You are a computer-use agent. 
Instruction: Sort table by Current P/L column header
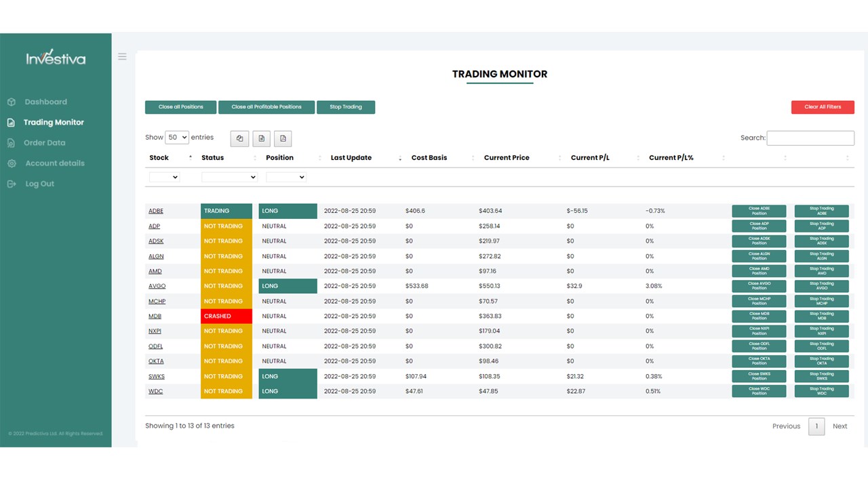click(590, 158)
